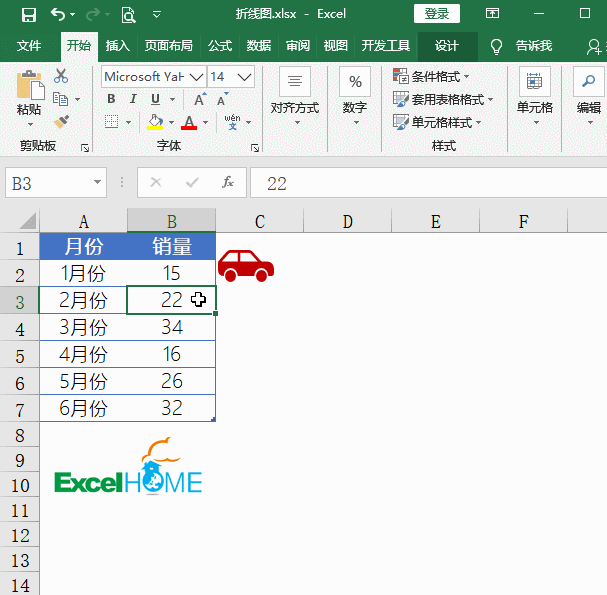The width and height of the screenshot is (607, 595).
Task: Decrease font size with small A
Action: click(x=222, y=99)
